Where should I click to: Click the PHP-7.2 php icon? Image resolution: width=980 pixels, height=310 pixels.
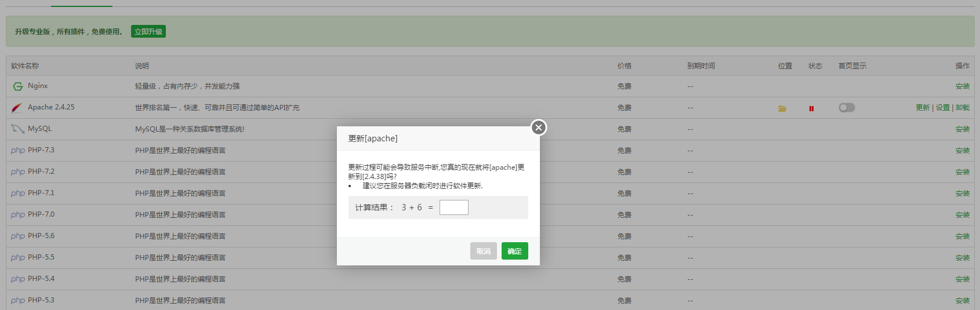coord(18,172)
